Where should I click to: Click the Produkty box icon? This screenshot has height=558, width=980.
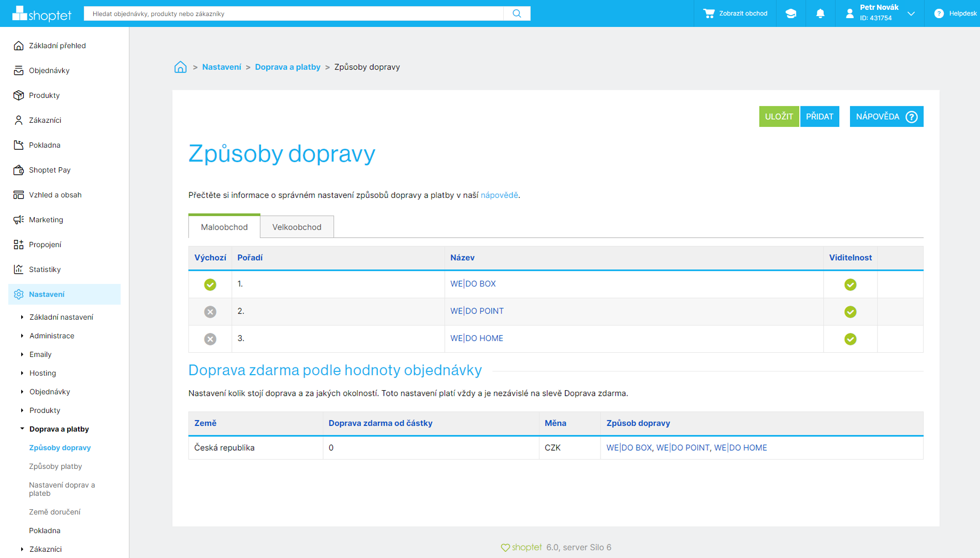[19, 95]
